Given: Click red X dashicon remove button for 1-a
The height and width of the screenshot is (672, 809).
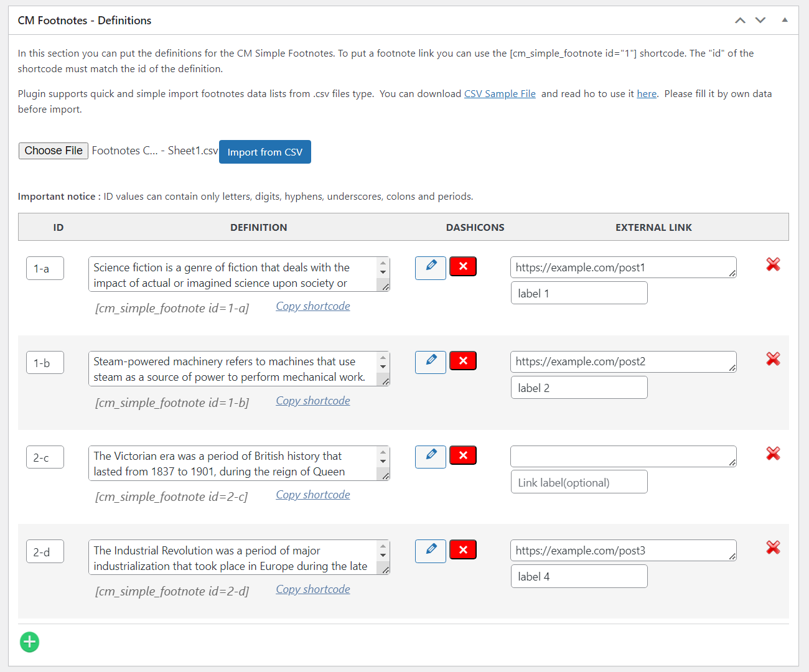Looking at the screenshot, I should (x=463, y=266).
